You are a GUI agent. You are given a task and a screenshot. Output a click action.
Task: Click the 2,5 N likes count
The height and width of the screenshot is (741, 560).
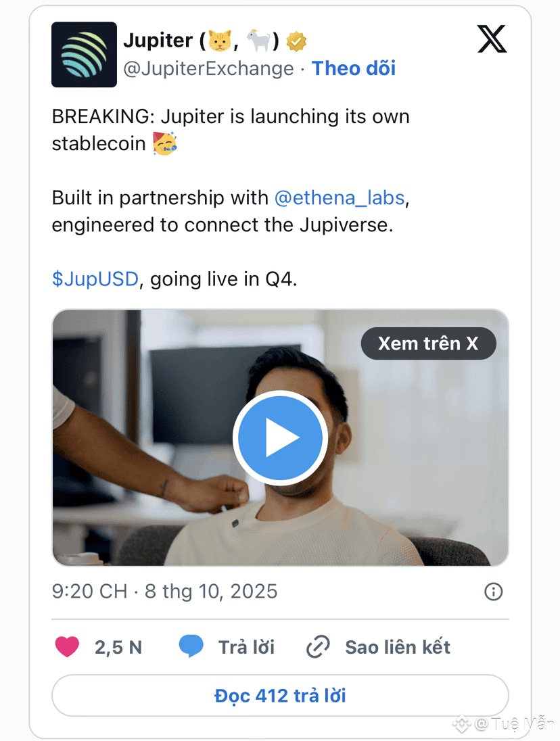point(118,647)
